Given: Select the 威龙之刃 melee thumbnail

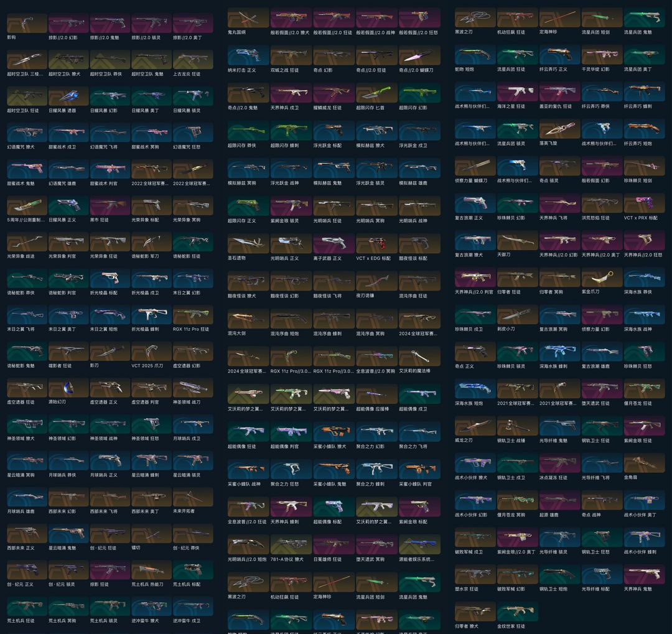Looking at the screenshot, I should coord(475,427).
